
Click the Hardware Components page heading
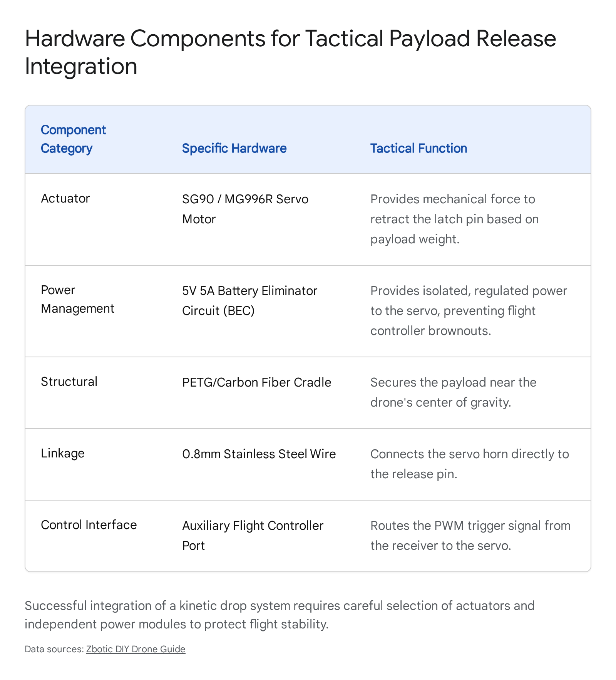(x=290, y=52)
